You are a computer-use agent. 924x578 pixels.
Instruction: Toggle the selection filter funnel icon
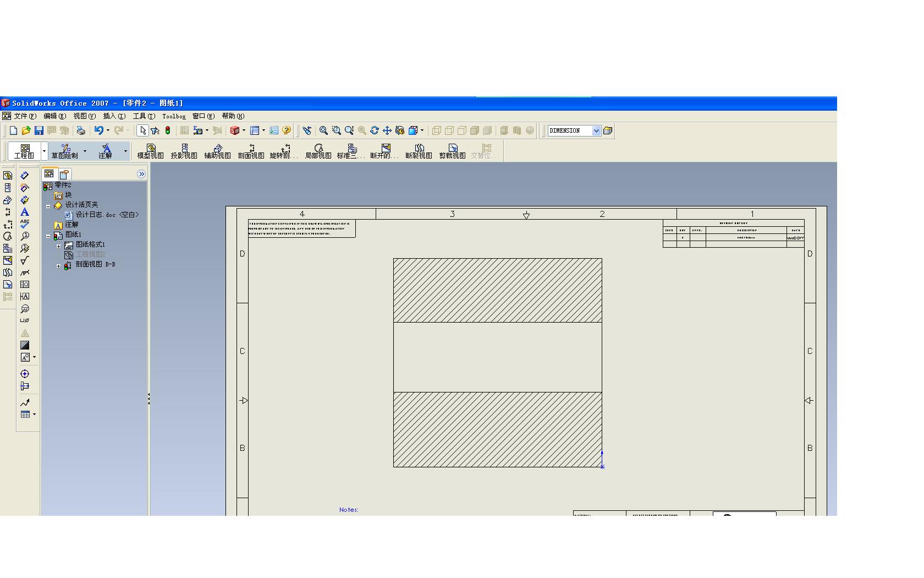(x=155, y=130)
